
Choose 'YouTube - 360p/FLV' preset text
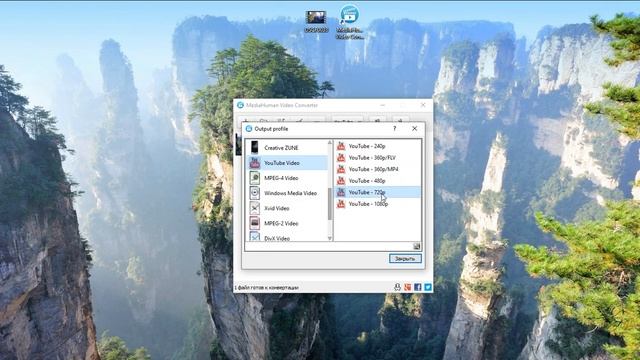coord(372,157)
